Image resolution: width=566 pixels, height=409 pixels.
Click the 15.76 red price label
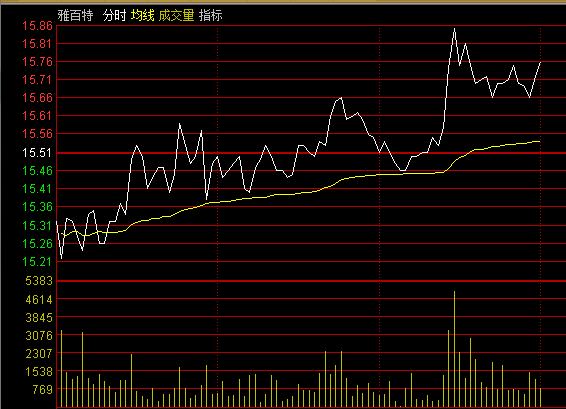pos(38,62)
